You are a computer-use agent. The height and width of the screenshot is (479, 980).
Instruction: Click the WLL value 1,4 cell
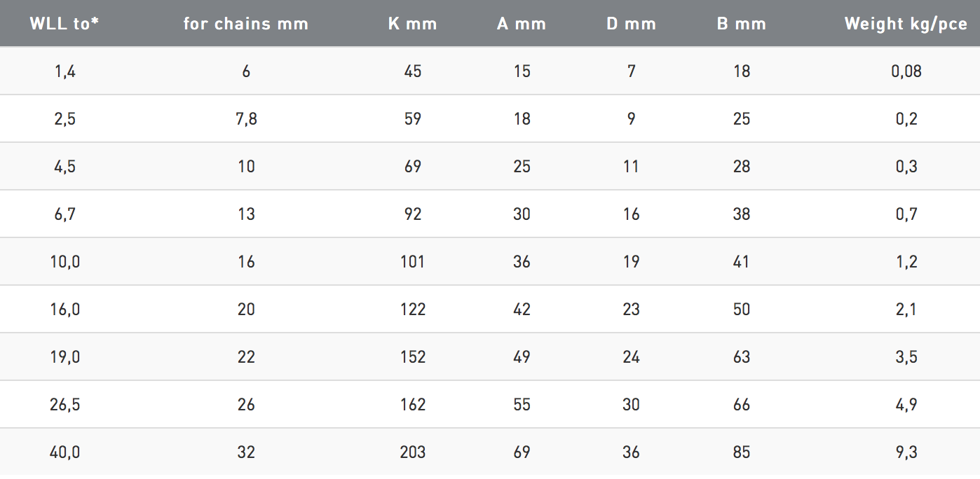[x=64, y=71]
